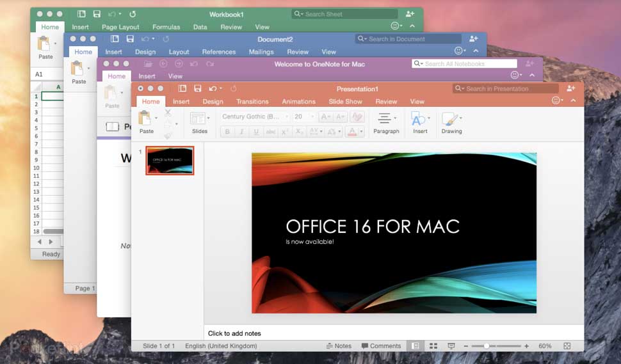
Task: Click the Drawing brush icon in PowerPoint
Action: pyautogui.click(x=450, y=119)
